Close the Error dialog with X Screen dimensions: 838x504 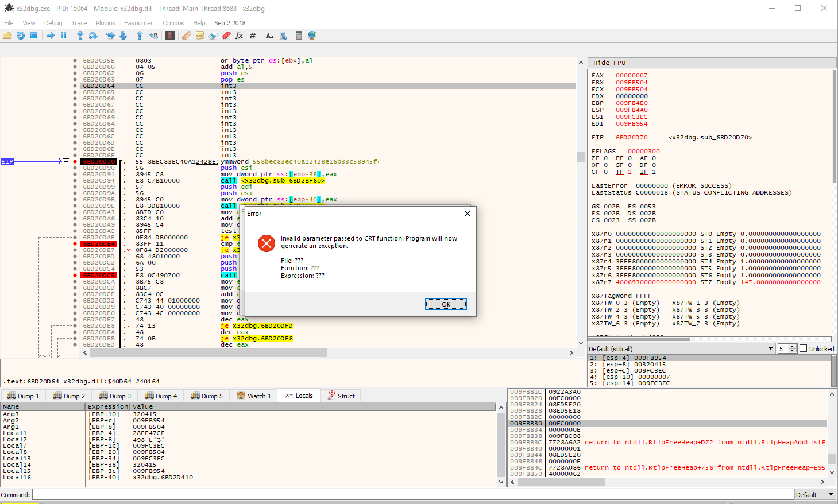point(468,214)
